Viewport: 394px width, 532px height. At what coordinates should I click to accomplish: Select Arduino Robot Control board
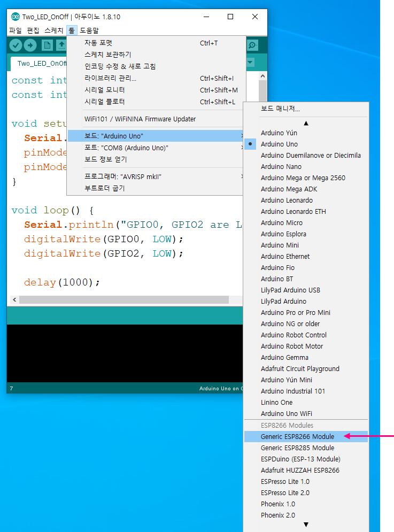click(306, 335)
